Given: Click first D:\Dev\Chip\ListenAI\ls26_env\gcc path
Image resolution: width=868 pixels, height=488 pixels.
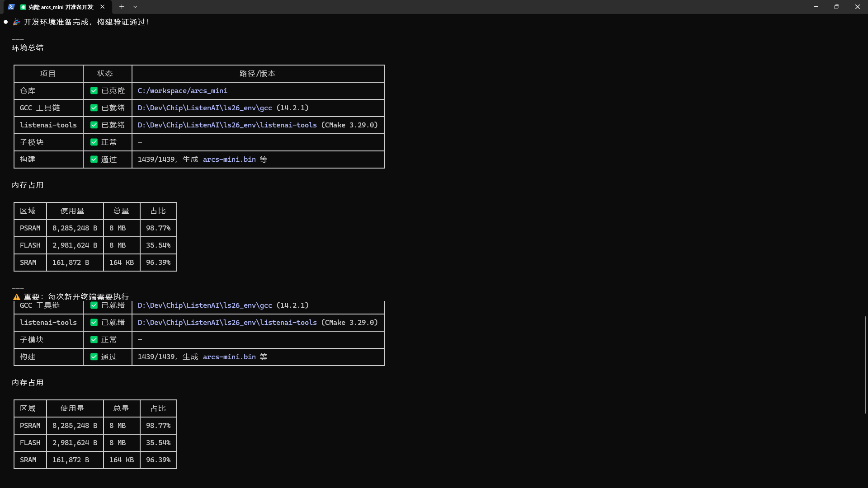Looking at the screenshot, I should [205, 108].
